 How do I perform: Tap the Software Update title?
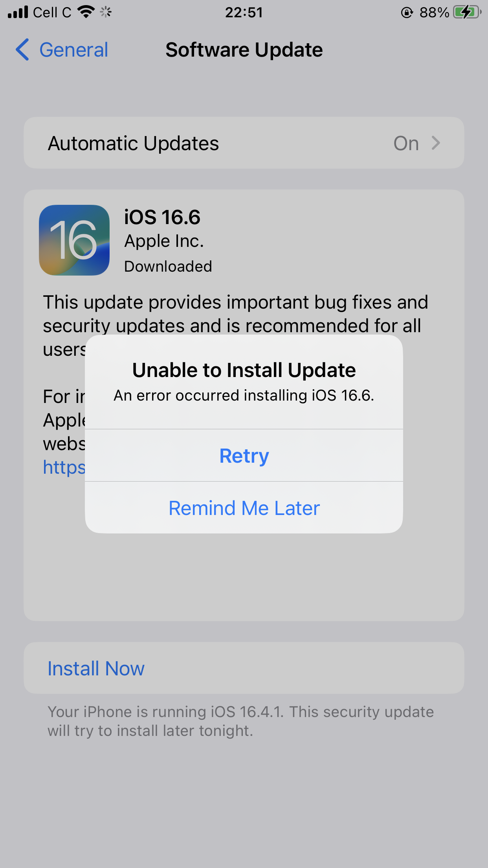[244, 50]
